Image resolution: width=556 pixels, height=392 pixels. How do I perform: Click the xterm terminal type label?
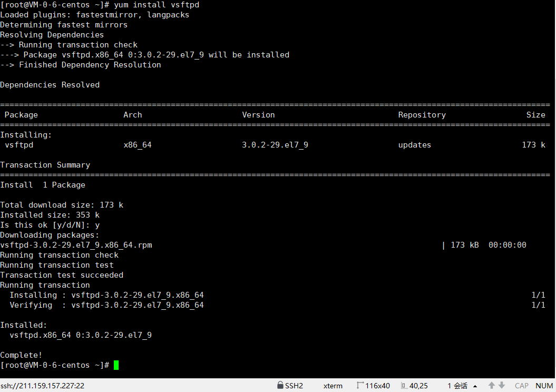pyautogui.click(x=333, y=386)
